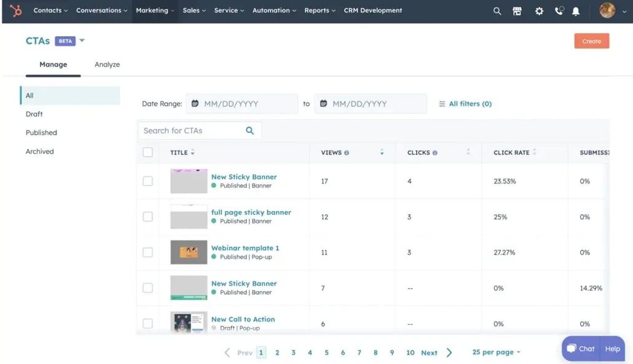Open the Settings gear icon
This screenshot has width=633, height=364.
coord(539,11)
